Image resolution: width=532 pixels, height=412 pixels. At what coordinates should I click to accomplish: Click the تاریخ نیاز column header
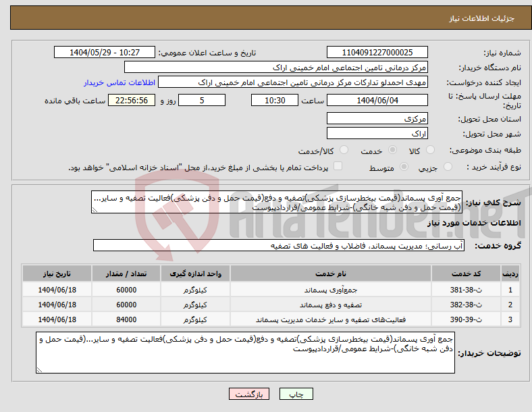tap(57, 274)
